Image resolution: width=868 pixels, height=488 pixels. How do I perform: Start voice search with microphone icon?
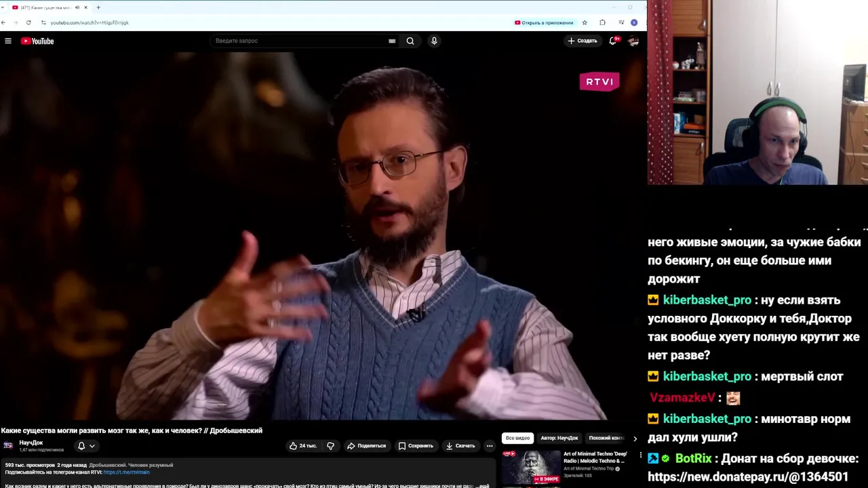pos(434,41)
